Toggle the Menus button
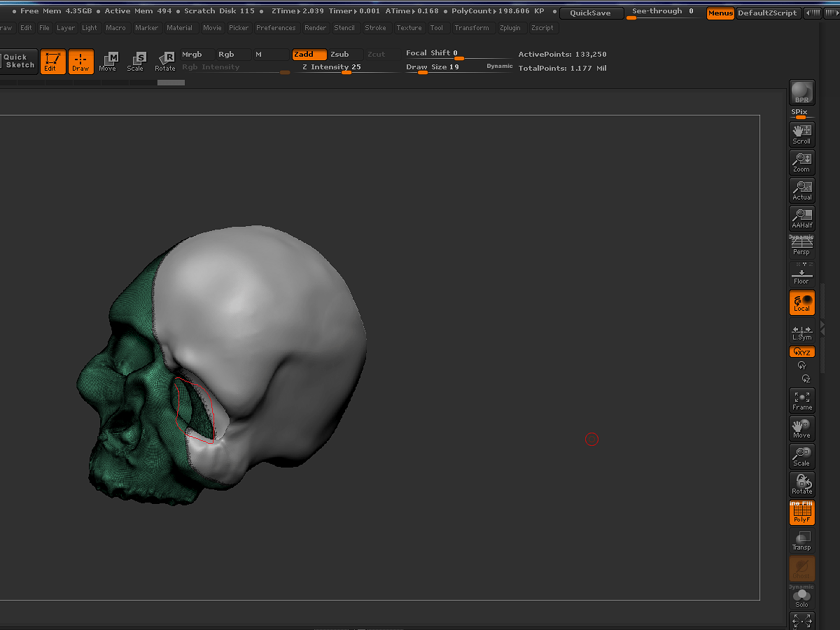Viewport: 840px width, 630px height. click(720, 13)
